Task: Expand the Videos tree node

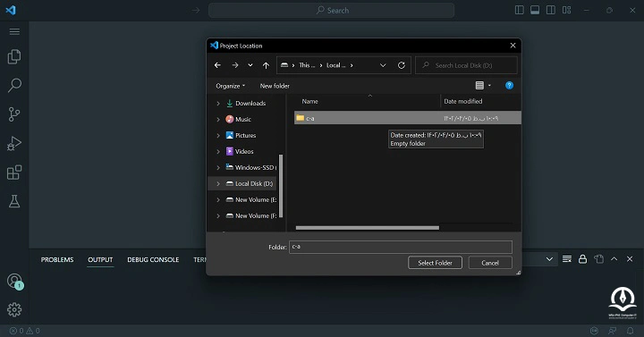Action: point(218,151)
